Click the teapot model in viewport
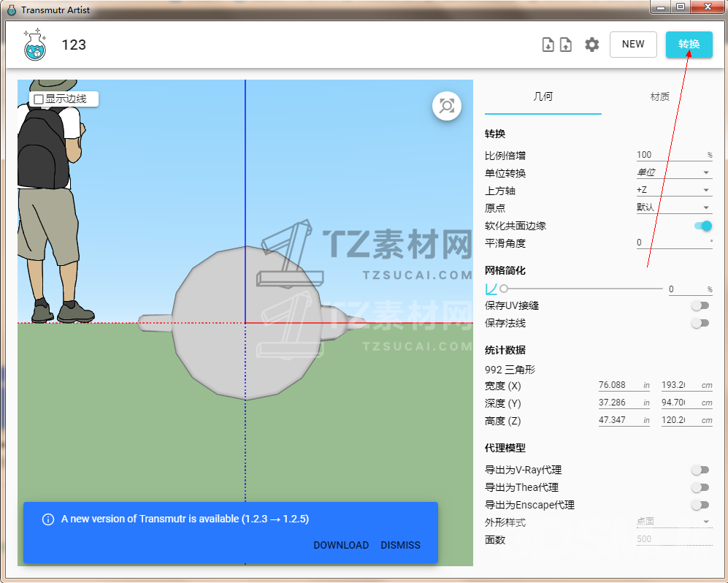 248,323
